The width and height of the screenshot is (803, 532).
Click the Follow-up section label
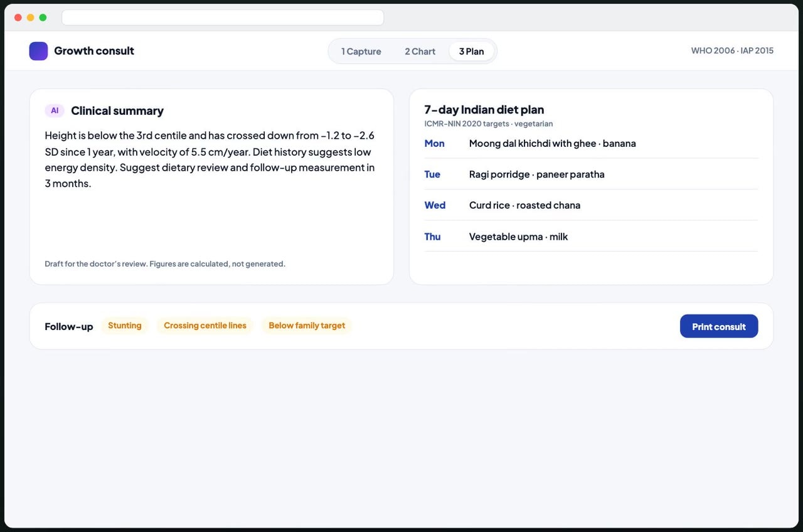(x=69, y=326)
